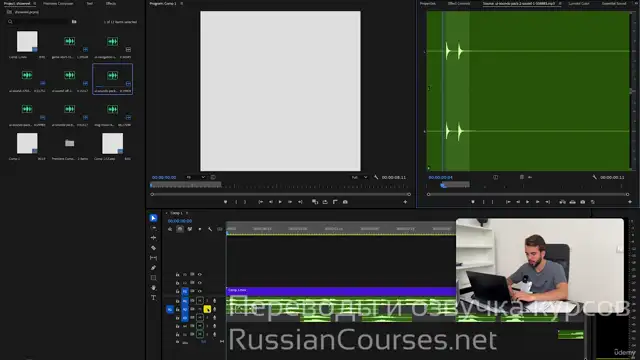
Task: Switch to the Effect Controls tab
Action: point(459,3)
